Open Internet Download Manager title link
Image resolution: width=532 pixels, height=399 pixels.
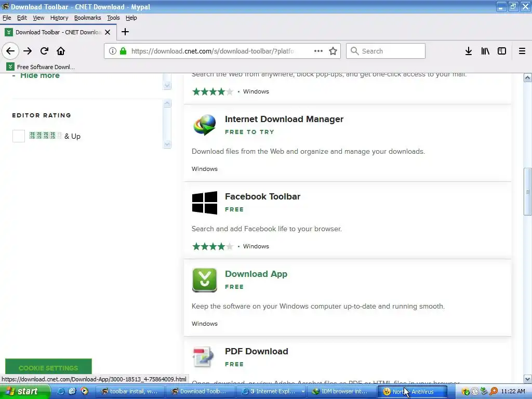[x=284, y=119]
